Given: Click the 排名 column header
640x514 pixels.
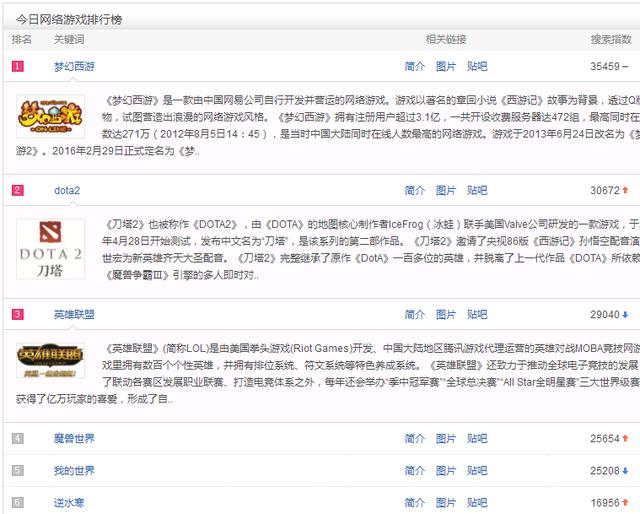Looking at the screenshot, I should (22, 39).
